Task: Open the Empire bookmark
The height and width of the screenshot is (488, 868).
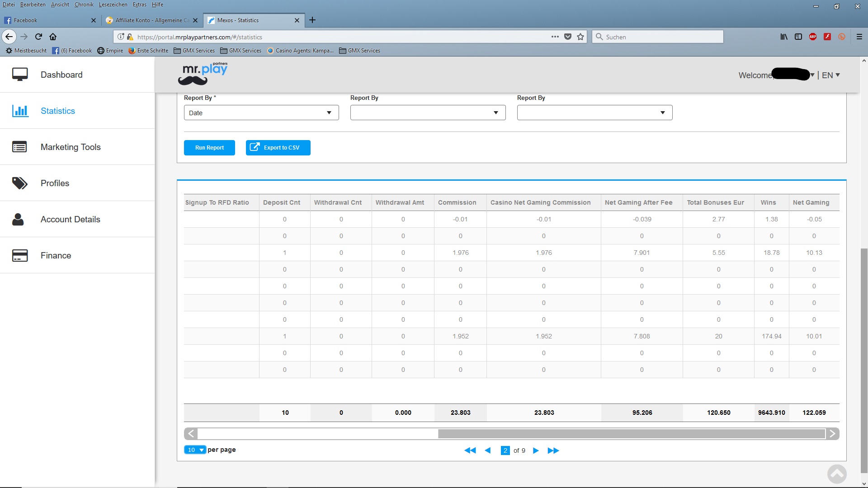Action: 110,51
